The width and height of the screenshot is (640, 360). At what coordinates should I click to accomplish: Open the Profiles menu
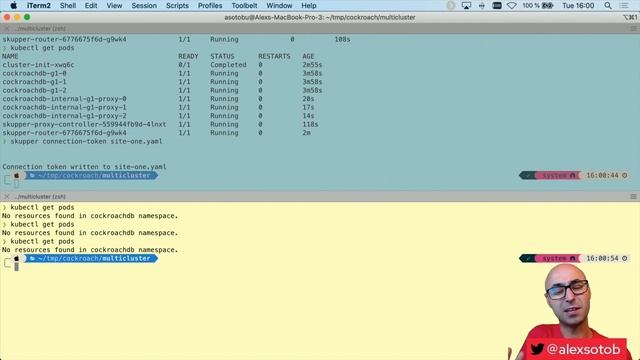[210, 6]
